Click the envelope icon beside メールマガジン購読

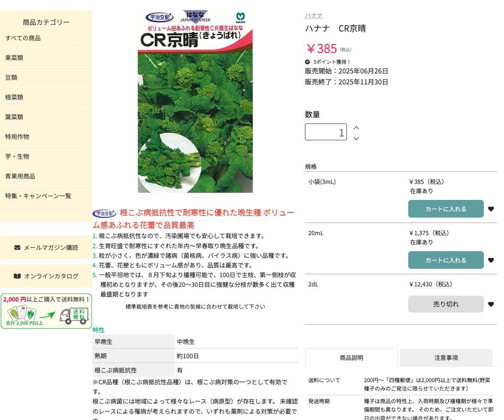click(17, 247)
